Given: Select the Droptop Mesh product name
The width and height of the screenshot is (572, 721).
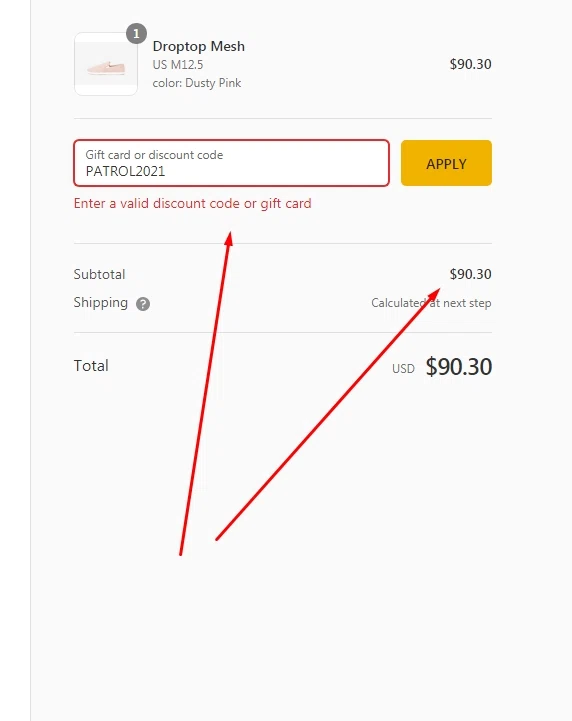Looking at the screenshot, I should point(199,46).
